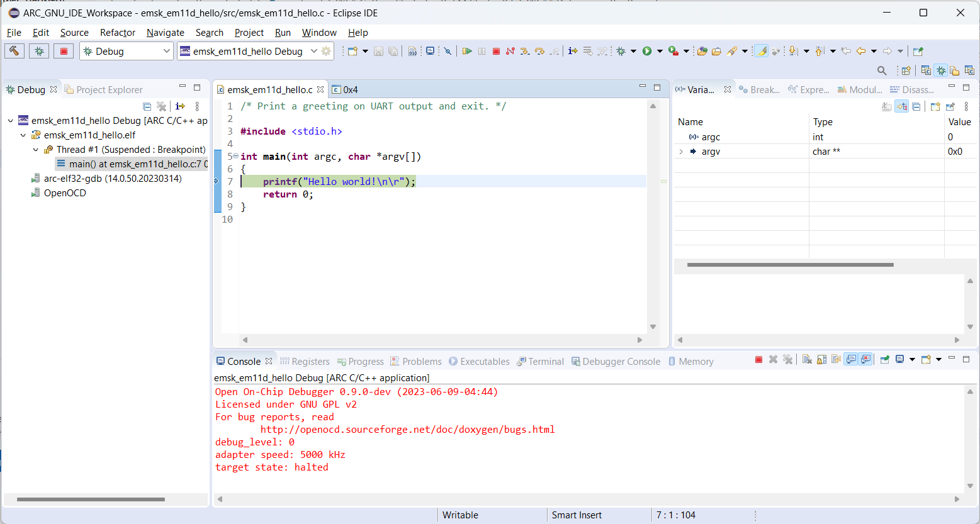Collapse Thread #1 tree node

[36, 149]
